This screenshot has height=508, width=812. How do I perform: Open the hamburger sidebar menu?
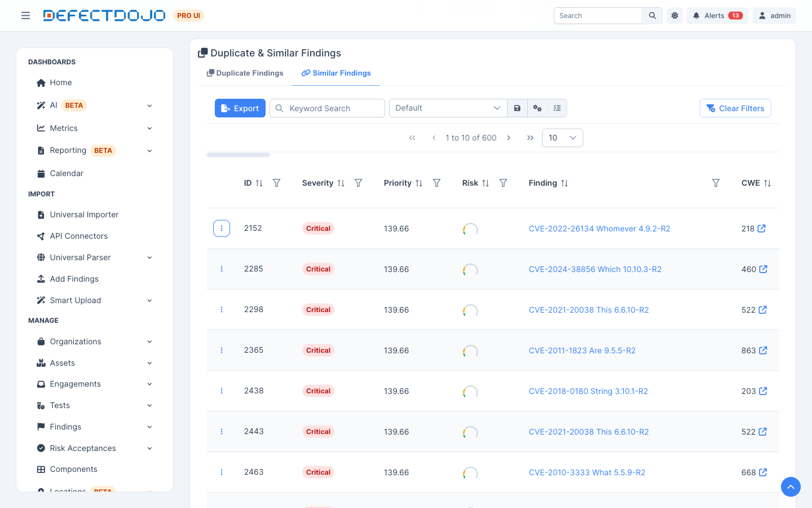(25, 16)
